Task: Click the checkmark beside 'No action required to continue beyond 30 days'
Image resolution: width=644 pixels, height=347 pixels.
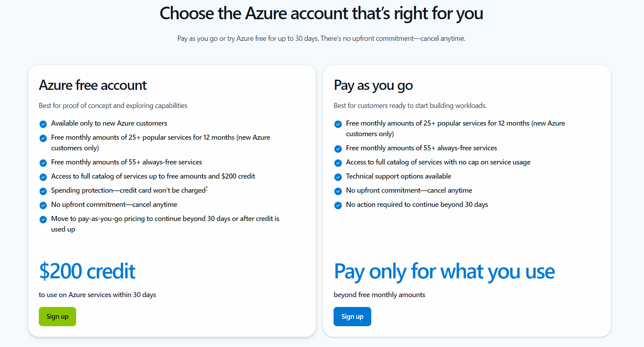Action: tap(338, 205)
